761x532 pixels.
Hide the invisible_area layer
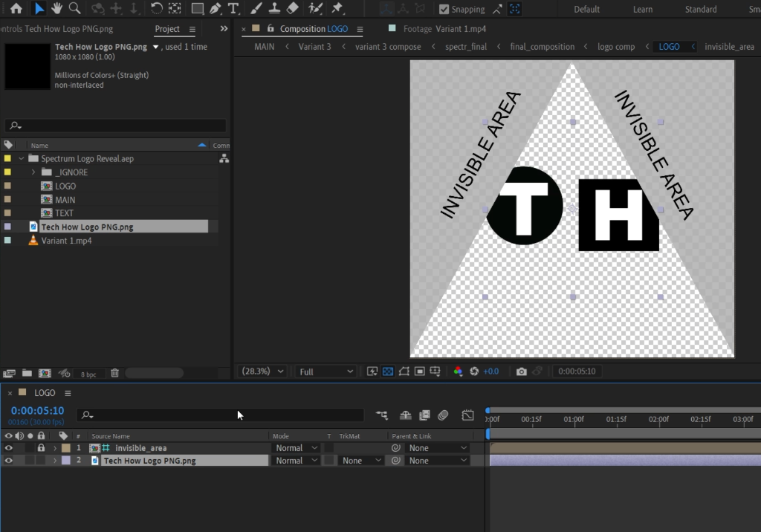8,448
